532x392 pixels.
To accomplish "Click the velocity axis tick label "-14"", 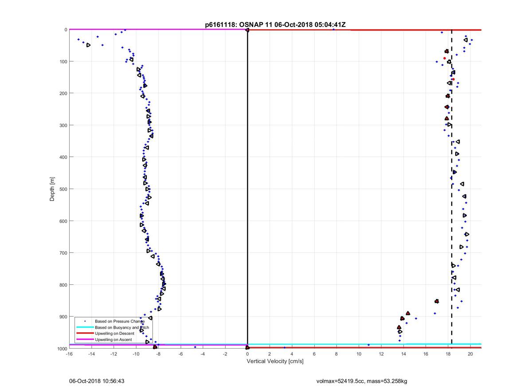I will coord(91,354).
